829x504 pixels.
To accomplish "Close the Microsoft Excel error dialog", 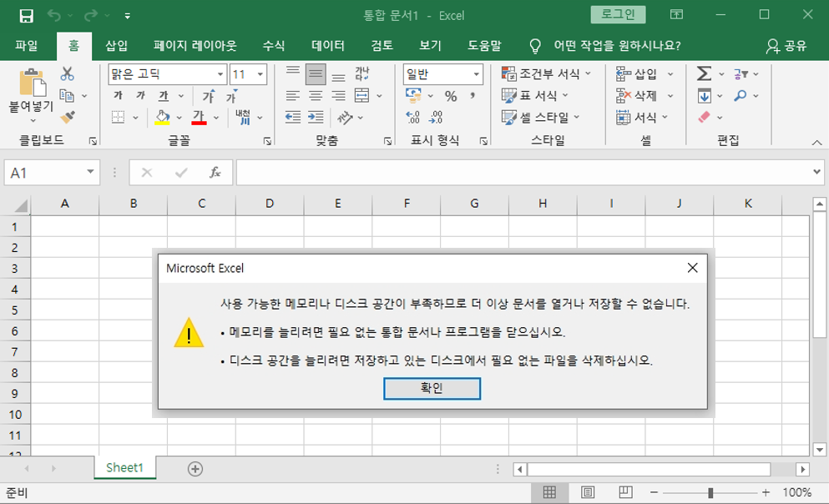I will [x=692, y=268].
